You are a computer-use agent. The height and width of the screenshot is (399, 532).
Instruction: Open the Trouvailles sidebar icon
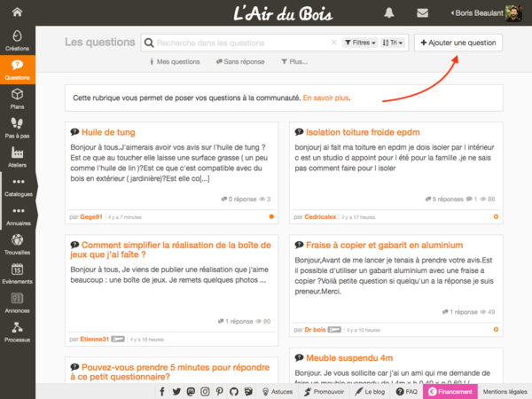[17, 244]
